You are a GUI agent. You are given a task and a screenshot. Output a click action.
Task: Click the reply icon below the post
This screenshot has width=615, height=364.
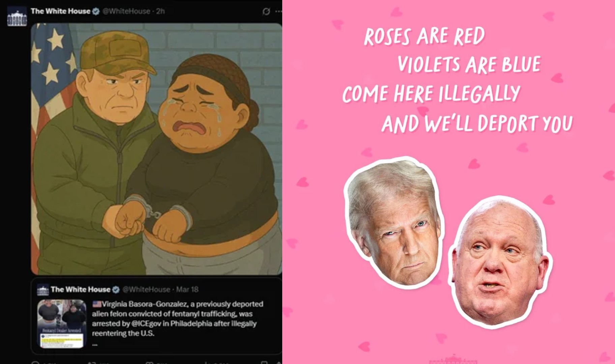(35, 363)
